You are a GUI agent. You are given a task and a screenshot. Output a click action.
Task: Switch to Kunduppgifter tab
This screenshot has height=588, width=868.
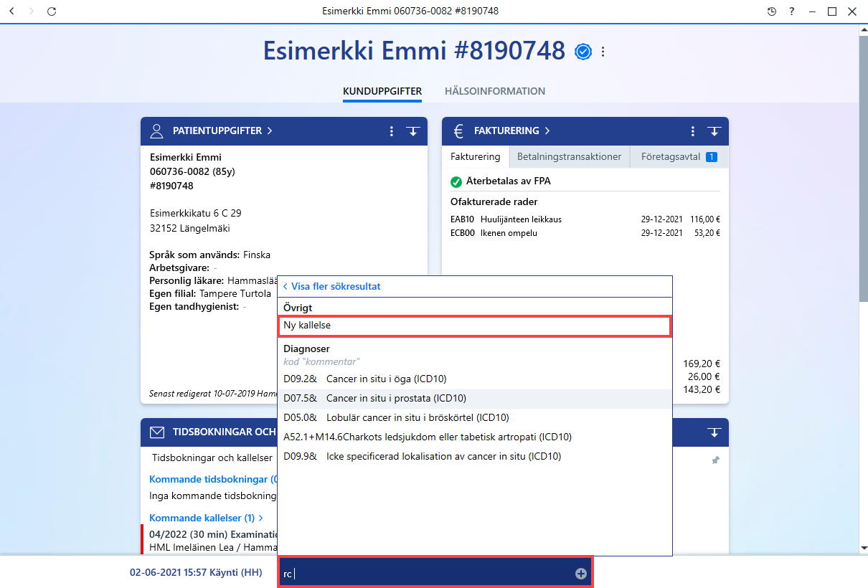(x=382, y=91)
